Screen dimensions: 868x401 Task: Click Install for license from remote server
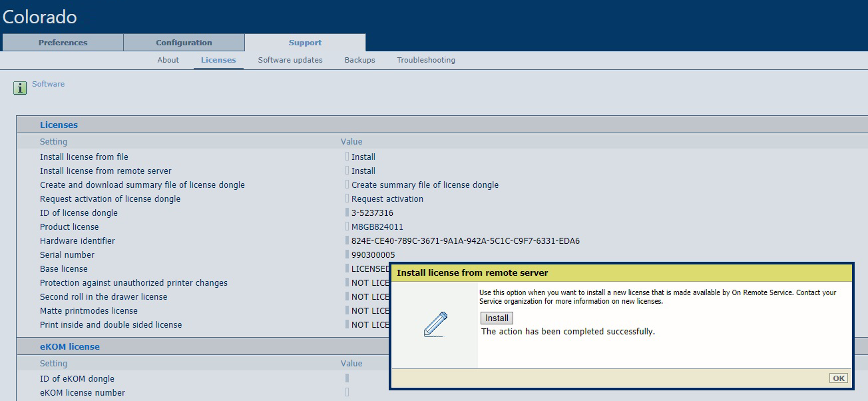coord(363,171)
